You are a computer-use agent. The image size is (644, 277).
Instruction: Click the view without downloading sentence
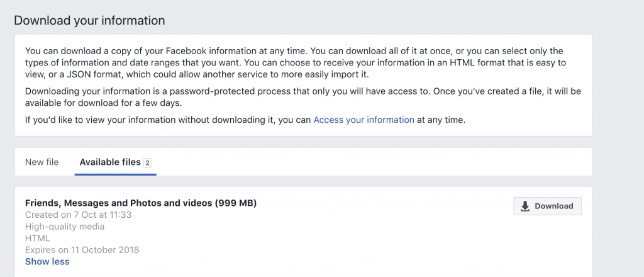pyautogui.click(x=245, y=120)
